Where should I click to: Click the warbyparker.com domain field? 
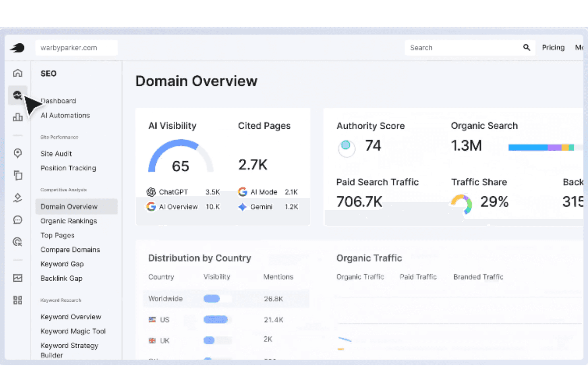(x=76, y=48)
